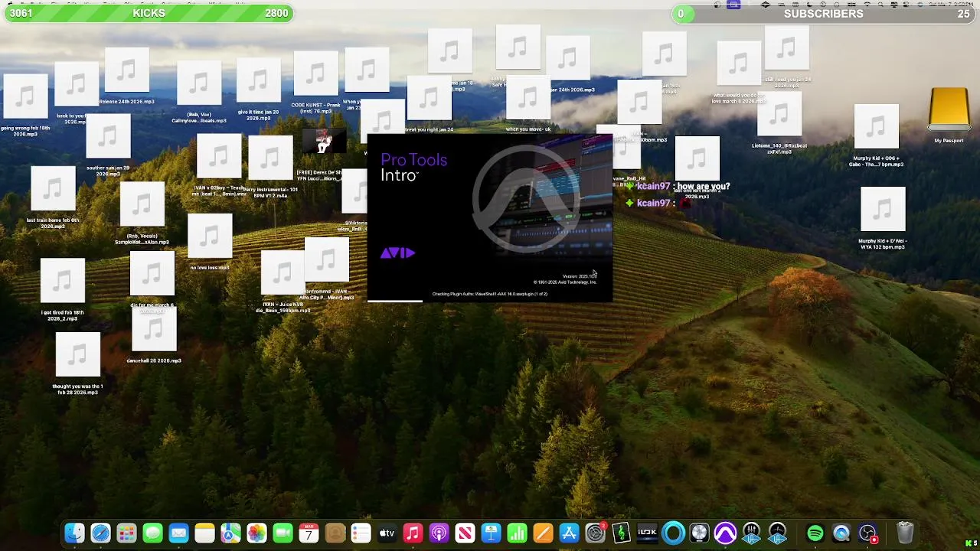Click kcain97 'how are you?' chat message
This screenshot has height=551, width=980.
pyautogui.click(x=678, y=186)
